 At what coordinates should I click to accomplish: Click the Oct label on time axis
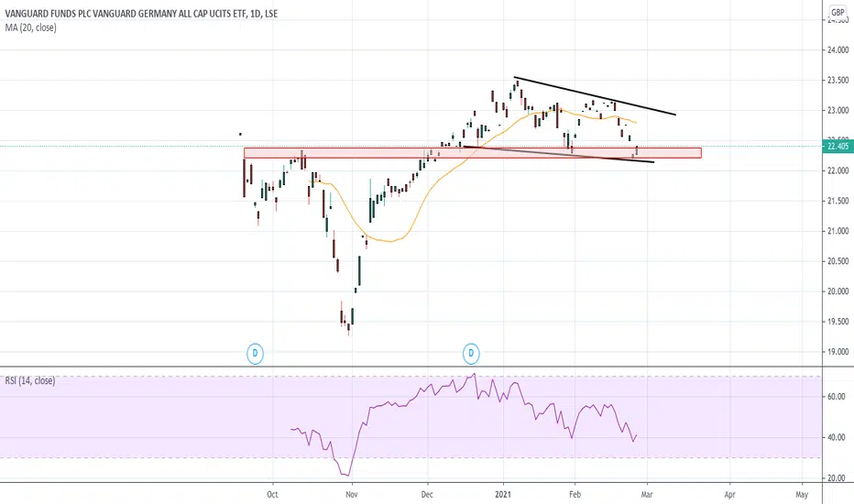[272, 494]
